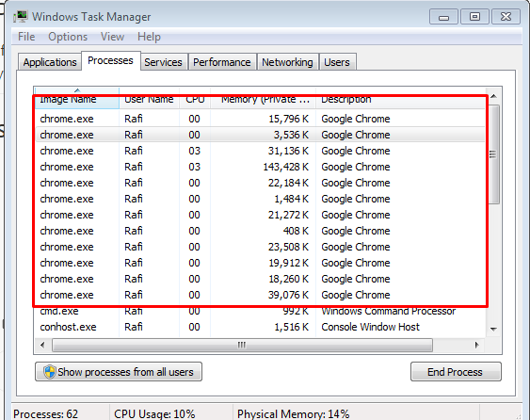This screenshot has height=420, width=530.
Task: Select chrome.exe row using 21,272 K
Action: coord(260,215)
